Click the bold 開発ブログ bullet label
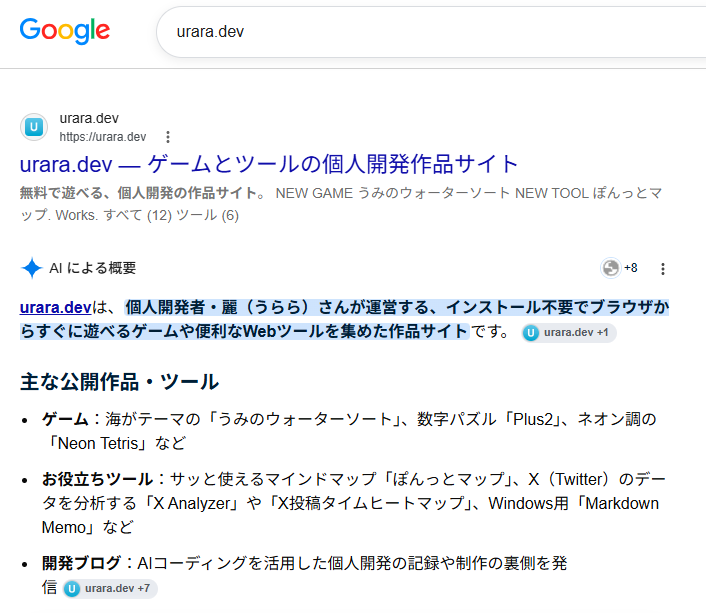Image resolution: width=706 pixels, height=613 pixels. click(81, 563)
